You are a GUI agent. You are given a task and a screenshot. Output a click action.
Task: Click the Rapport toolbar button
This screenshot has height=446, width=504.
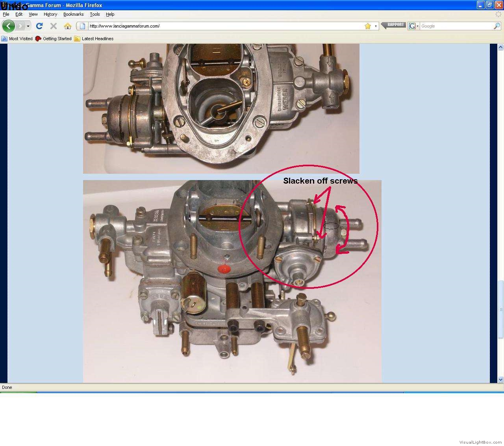(393, 25)
